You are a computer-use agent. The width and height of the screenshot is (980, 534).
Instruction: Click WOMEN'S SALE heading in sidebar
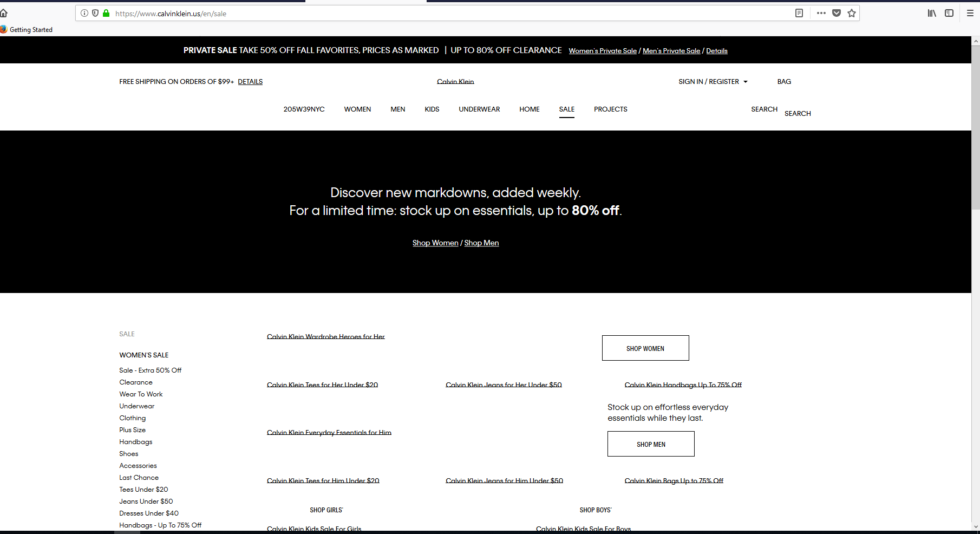[x=144, y=355]
